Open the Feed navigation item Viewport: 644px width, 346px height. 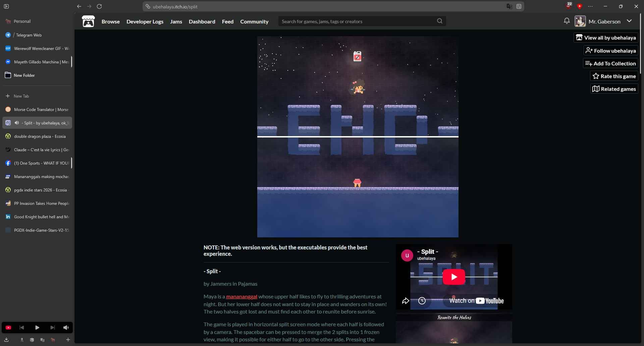coord(228,21)
